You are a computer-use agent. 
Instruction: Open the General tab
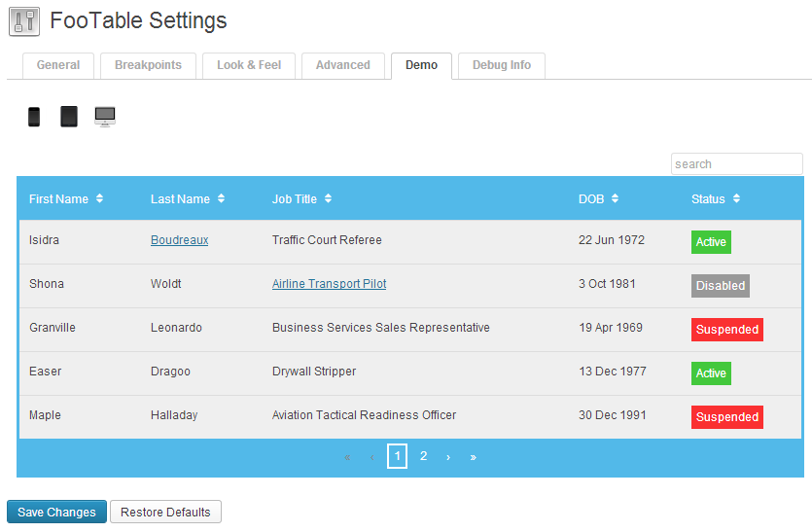pos(58,65)
